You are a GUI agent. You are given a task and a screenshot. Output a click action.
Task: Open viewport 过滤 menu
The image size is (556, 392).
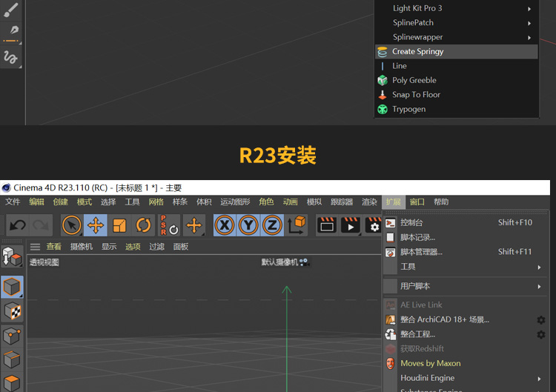coord(156,247)
